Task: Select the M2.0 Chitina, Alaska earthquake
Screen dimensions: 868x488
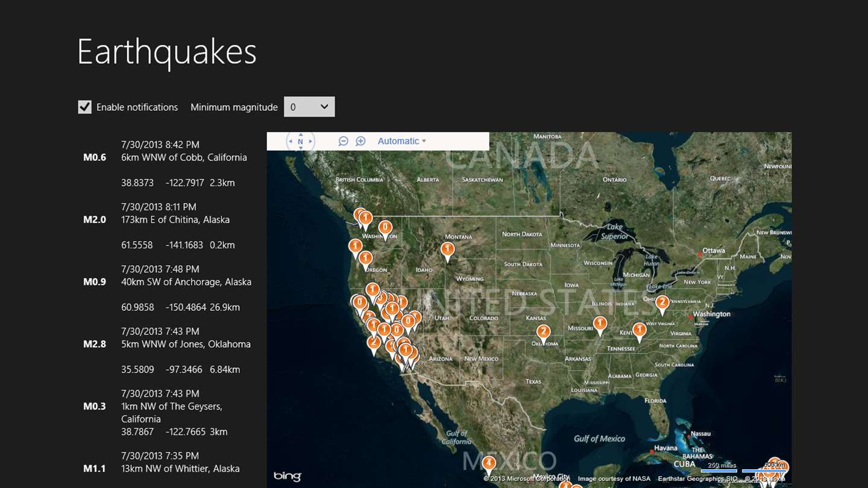Action: pyautogui.click(x=175, y=220)
